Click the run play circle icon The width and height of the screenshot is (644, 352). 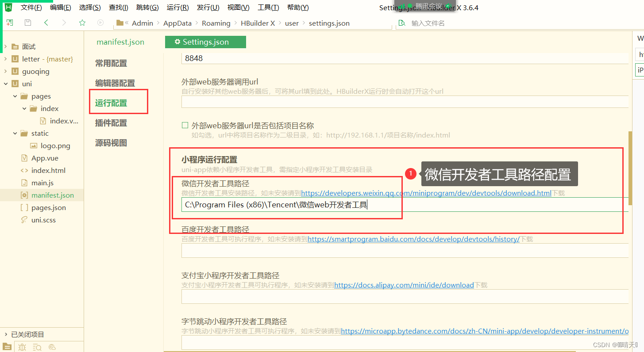[x=100, y=23]
